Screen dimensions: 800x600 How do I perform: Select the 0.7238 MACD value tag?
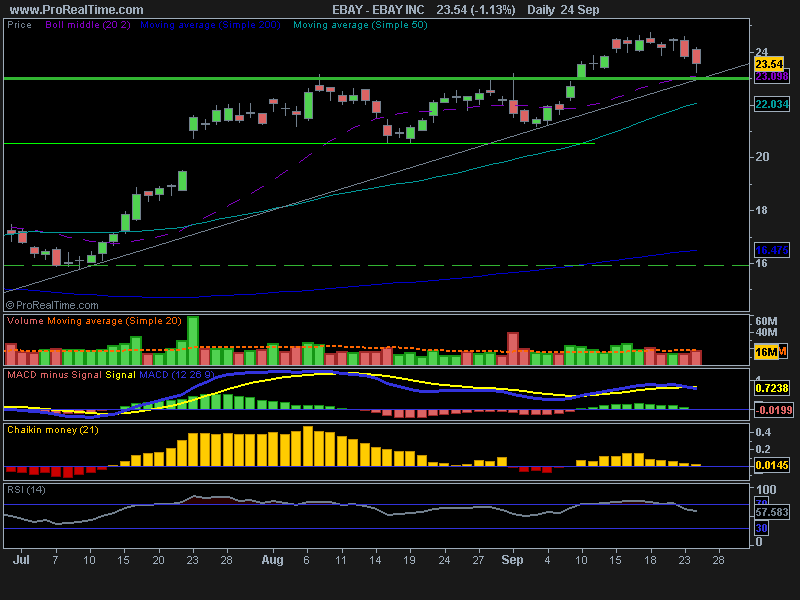[x=772, y=388]
